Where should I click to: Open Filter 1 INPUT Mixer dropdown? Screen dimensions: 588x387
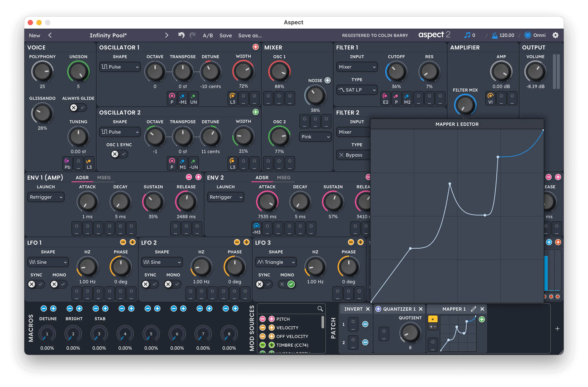click(357, 67)
